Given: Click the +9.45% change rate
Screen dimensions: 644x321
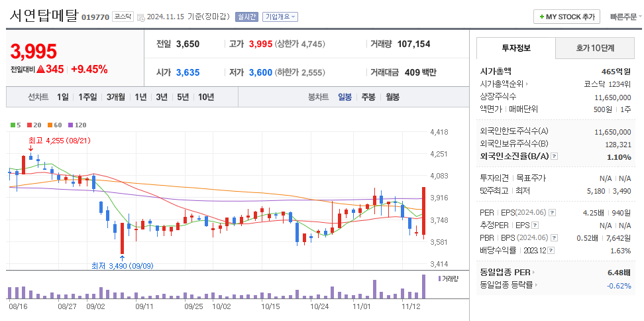Looking at the screenshot, I should (89, 69).
